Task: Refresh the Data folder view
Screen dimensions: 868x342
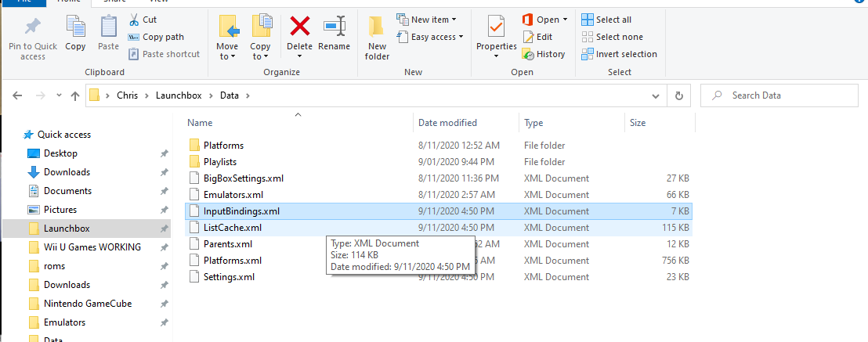Action: (678, 95)
